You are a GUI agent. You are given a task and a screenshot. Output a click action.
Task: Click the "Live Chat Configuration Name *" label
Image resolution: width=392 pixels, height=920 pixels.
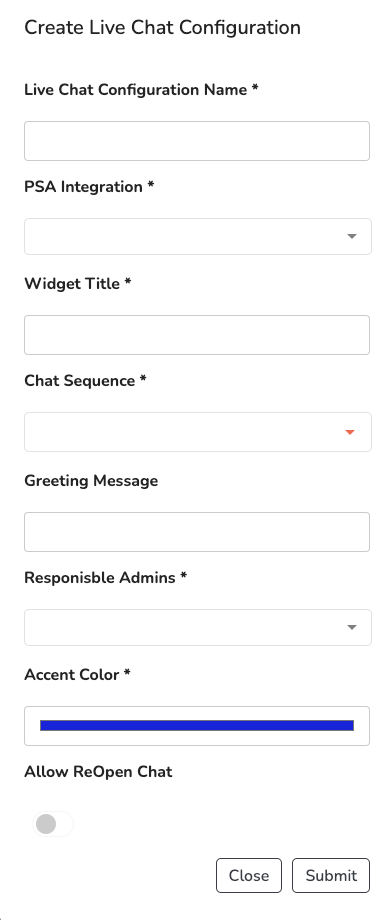pyautogui.click(x=141, y=90)
